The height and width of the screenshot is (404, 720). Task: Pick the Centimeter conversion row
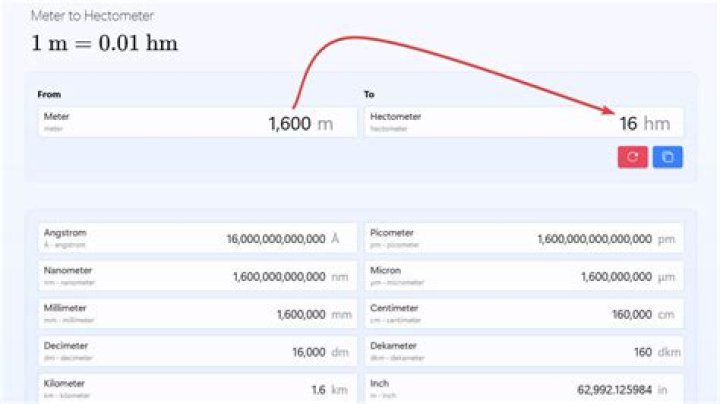coord(523,314)
